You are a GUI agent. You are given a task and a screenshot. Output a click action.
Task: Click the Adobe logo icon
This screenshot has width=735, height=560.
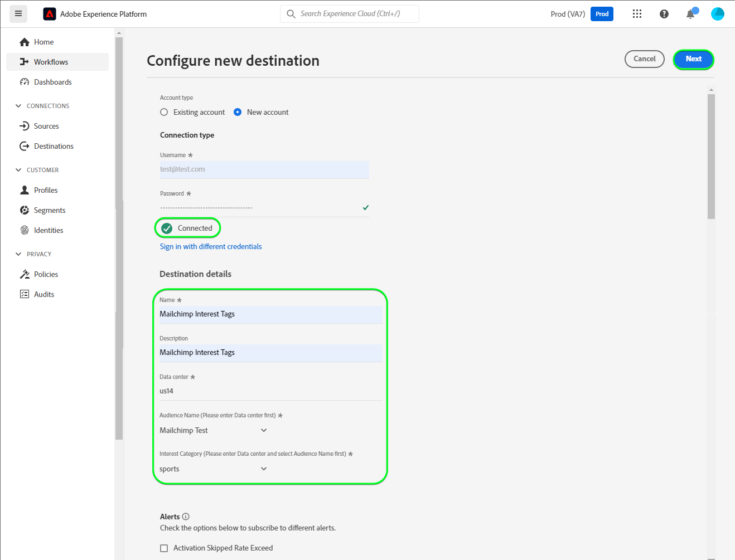(x=50, y=14)
